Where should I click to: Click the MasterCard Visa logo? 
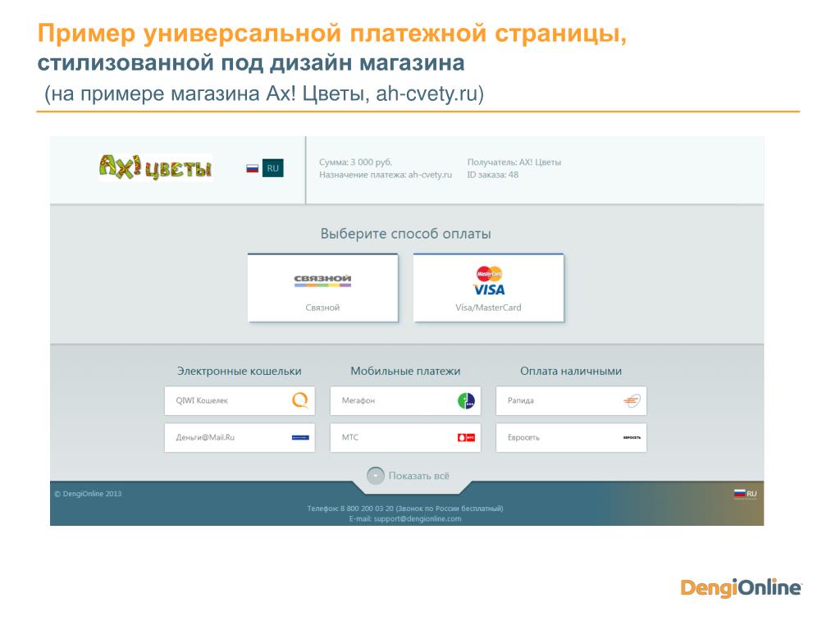(489, 281)
